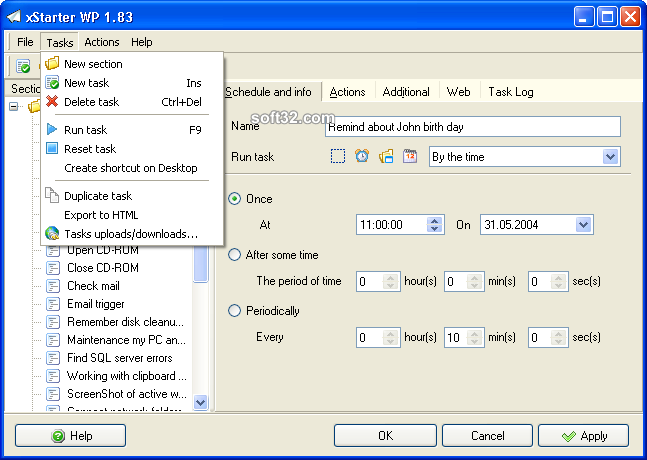
Task: Click the Name input field
Action: [473, 127]
